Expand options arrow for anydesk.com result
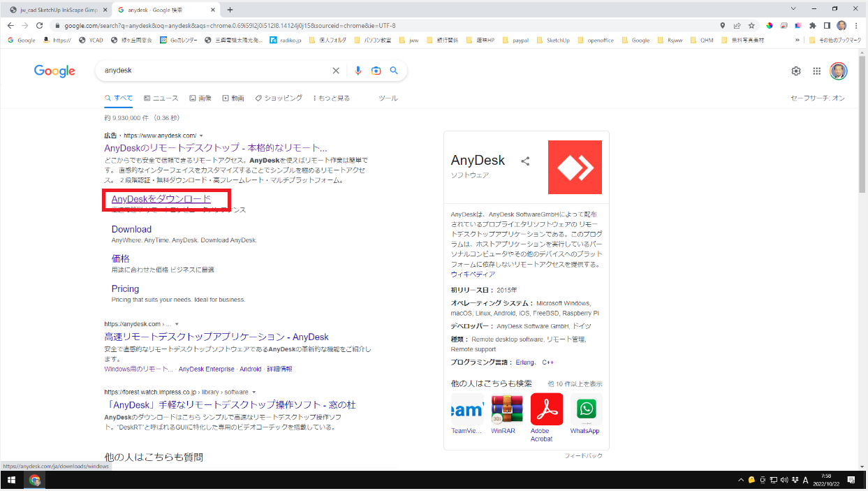 177,324
